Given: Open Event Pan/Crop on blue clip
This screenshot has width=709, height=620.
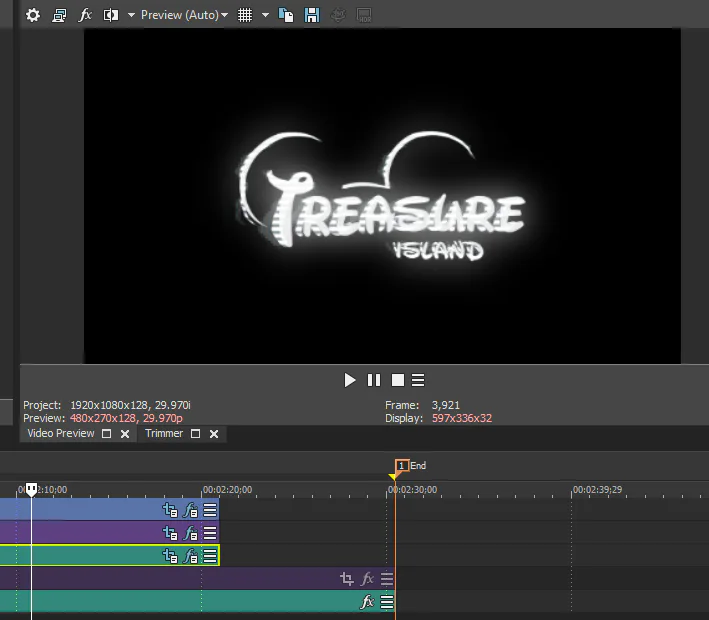Looking at the screenshot, I should click(x=170, y=510).
